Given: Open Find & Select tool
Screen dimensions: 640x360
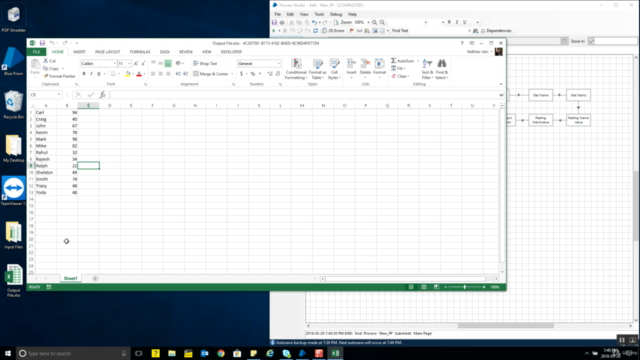Looking at the screenshot, I should (x=442, y=69).
